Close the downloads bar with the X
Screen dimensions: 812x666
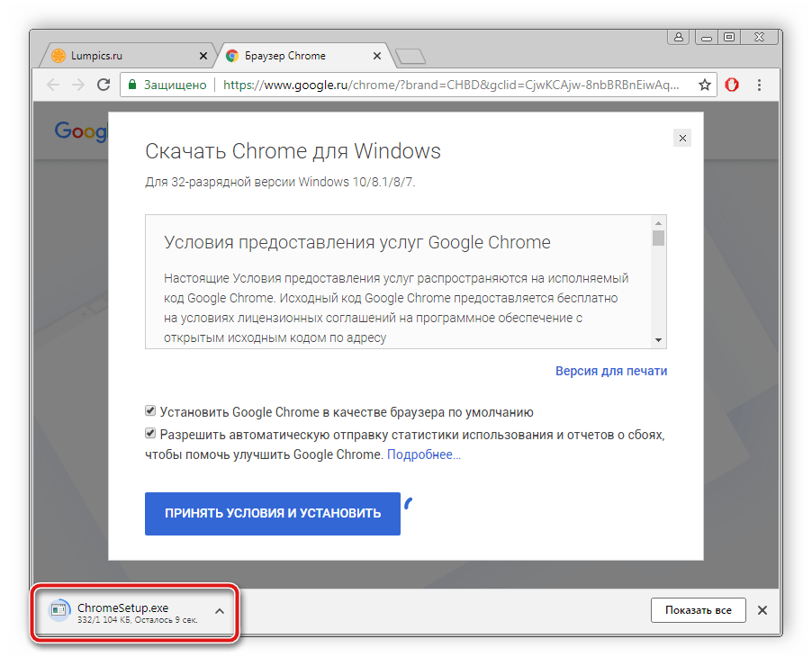(x=762, y=610)
